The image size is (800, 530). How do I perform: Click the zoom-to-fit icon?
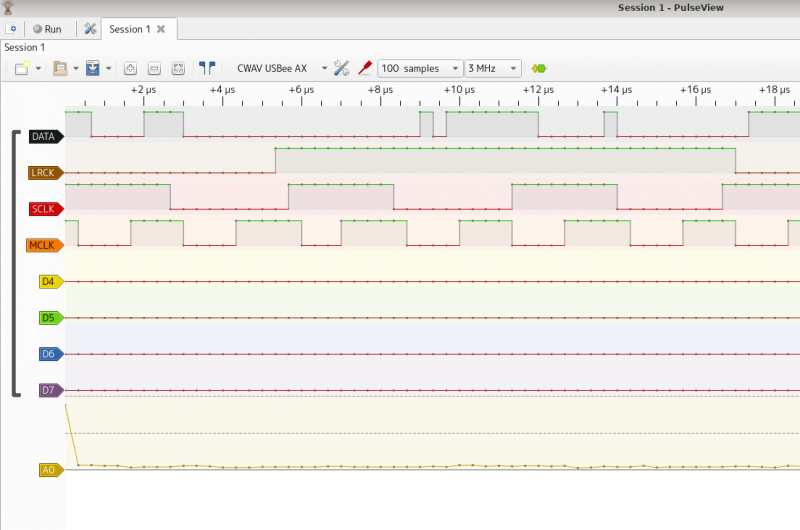coord(178,69)
